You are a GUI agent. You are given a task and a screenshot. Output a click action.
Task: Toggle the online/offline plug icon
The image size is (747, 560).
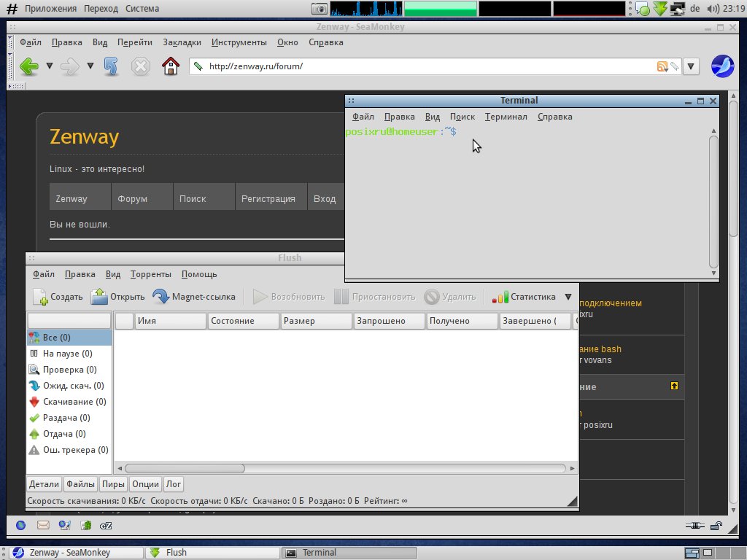694,526
